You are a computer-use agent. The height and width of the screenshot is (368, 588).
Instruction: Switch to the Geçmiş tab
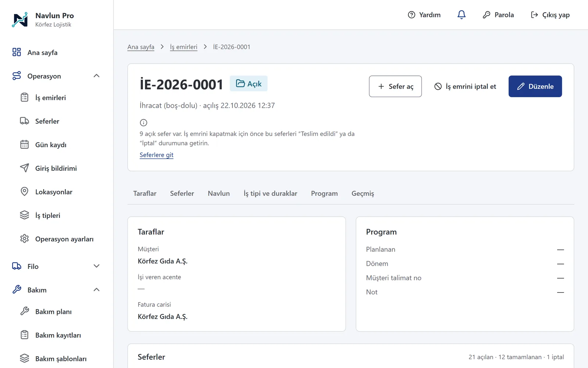tap(363, 194)
